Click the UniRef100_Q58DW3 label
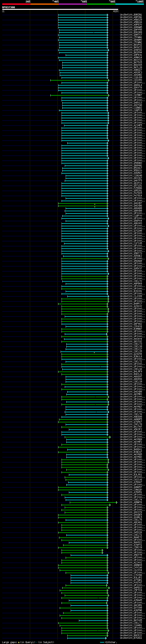 (131, 163)
